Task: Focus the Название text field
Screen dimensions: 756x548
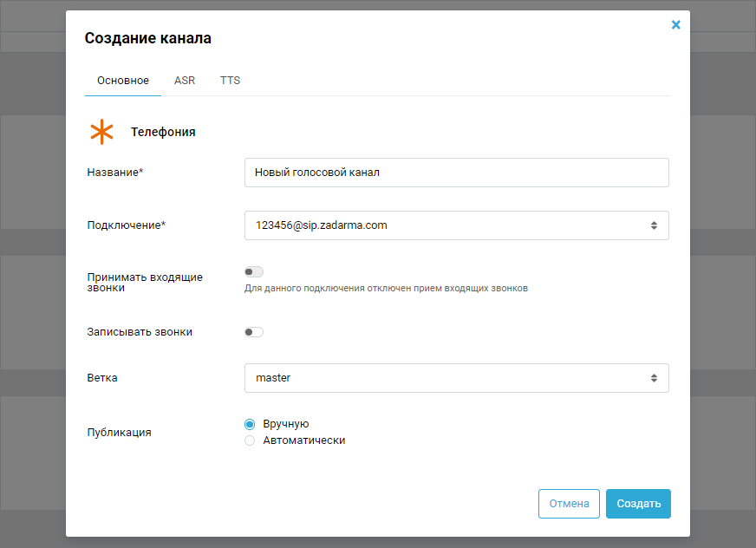Action: point(456,173)
